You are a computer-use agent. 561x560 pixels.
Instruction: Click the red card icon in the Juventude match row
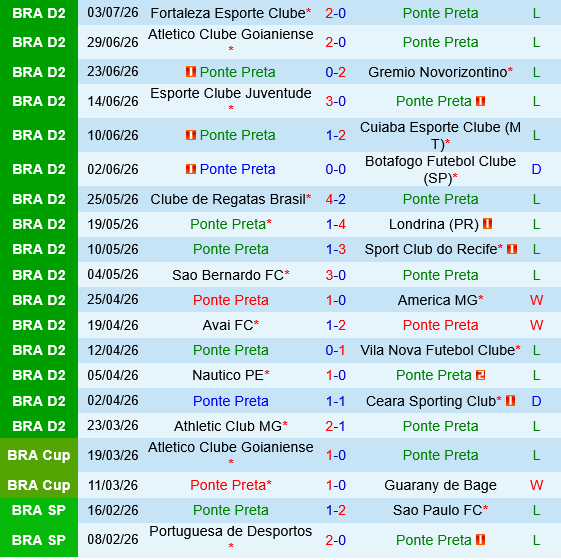480,101
